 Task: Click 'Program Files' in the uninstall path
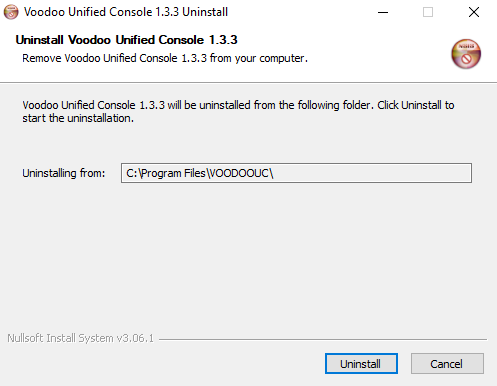(x=173, y=173)
